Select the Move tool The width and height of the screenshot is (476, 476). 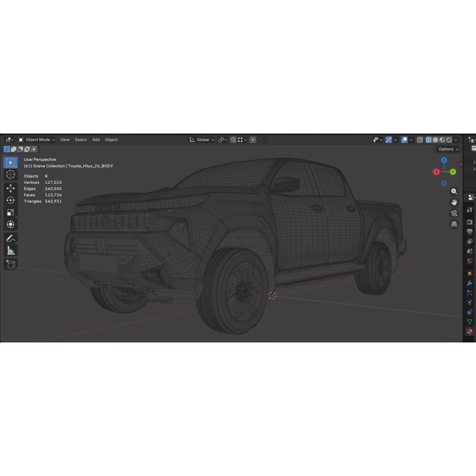(x=11, y=188)
